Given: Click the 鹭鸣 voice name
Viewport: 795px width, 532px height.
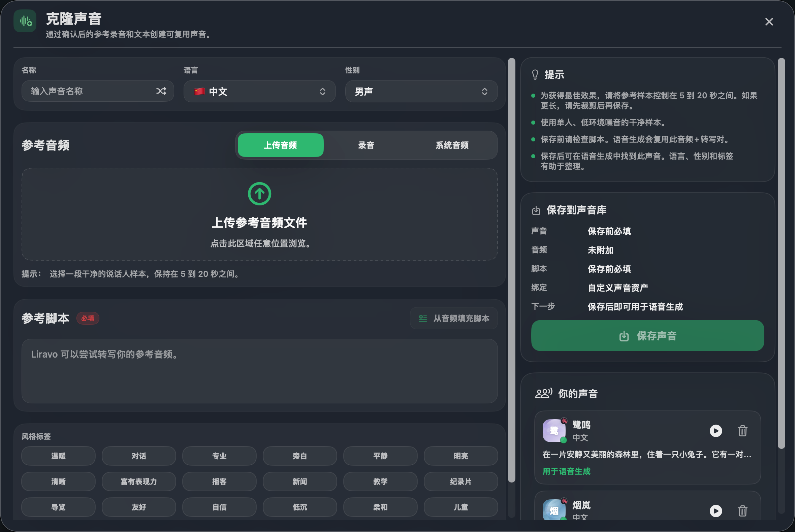Looking at the screenshot, I should click(x=581, y=425).
